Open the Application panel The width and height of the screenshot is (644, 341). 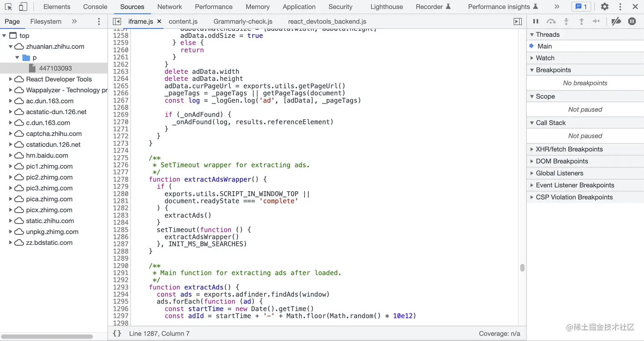click(x=299, y=7)
